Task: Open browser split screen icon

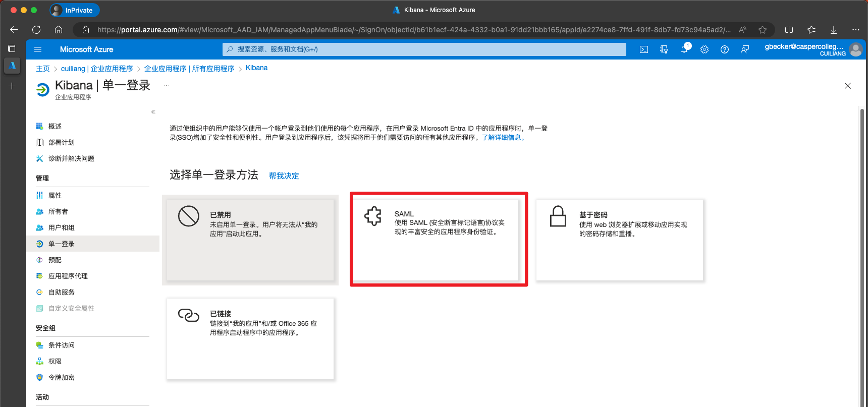Action: click(x=789, y=30)
